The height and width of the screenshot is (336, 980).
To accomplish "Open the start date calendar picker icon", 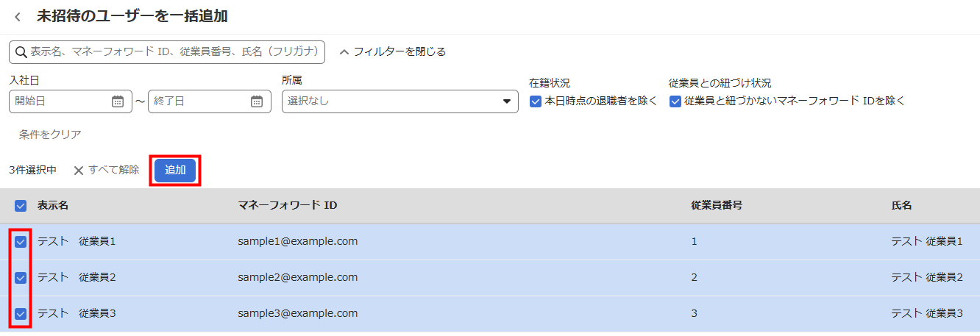I will (x=118, y=101).
